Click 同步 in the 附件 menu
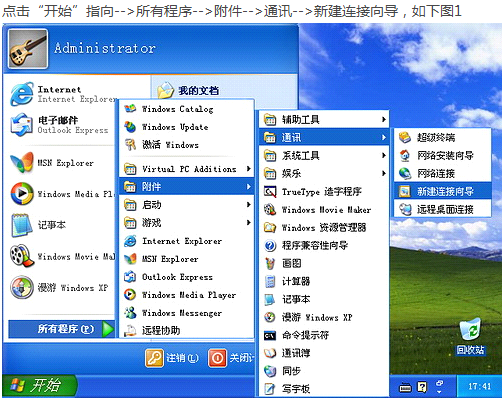The image size is (502, 398). click(324, 371)
